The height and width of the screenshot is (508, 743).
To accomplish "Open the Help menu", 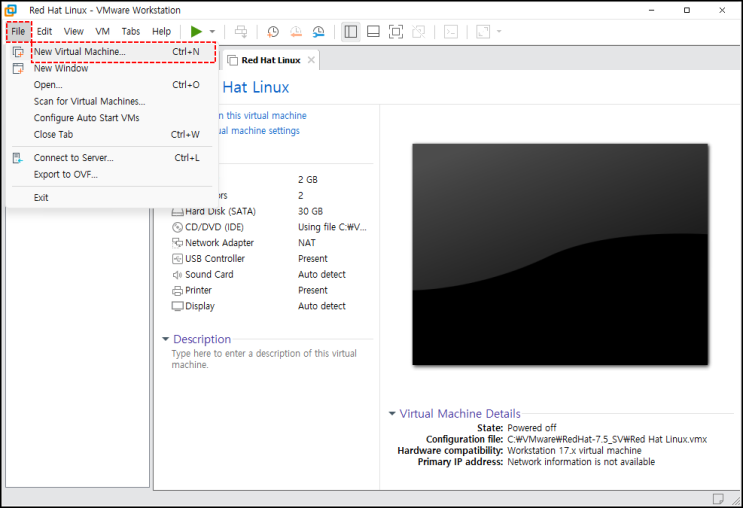I will tap(162, 31).
